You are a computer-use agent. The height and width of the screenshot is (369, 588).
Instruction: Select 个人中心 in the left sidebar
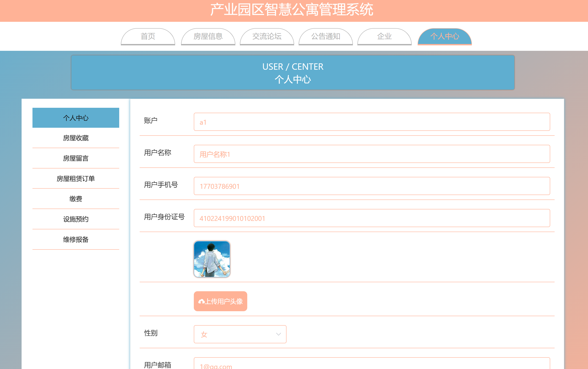pyautogui.click(x=76, y=118)
